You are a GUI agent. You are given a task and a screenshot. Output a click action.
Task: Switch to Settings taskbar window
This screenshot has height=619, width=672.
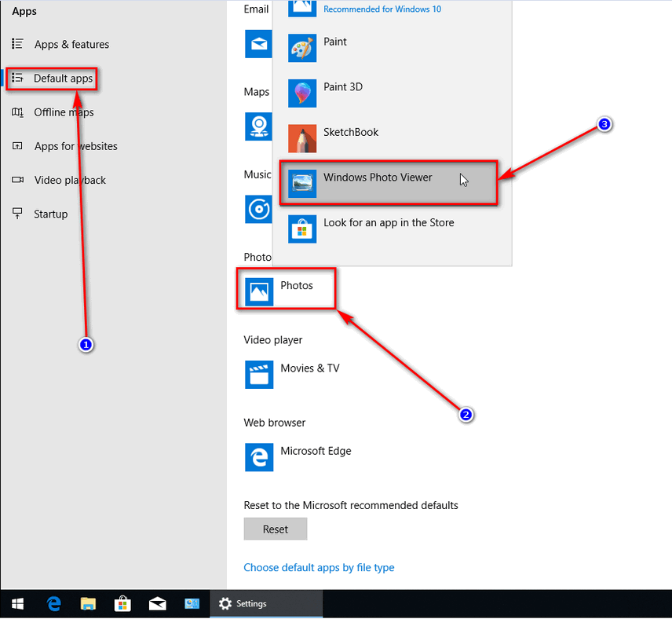[266, 604]
